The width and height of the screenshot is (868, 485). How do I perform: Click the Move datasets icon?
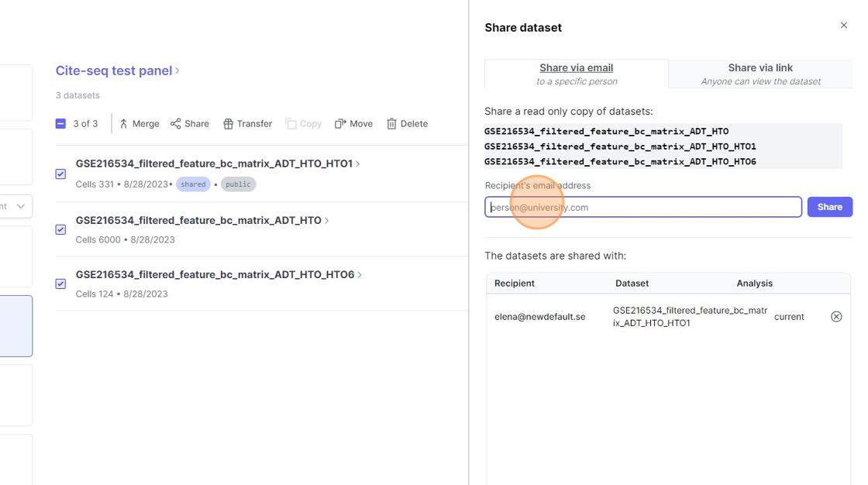coord(340,124)
